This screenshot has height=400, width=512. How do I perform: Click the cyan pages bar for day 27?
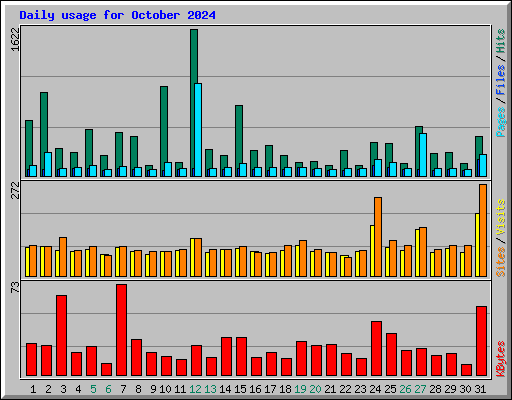click(x=423, y=155)
